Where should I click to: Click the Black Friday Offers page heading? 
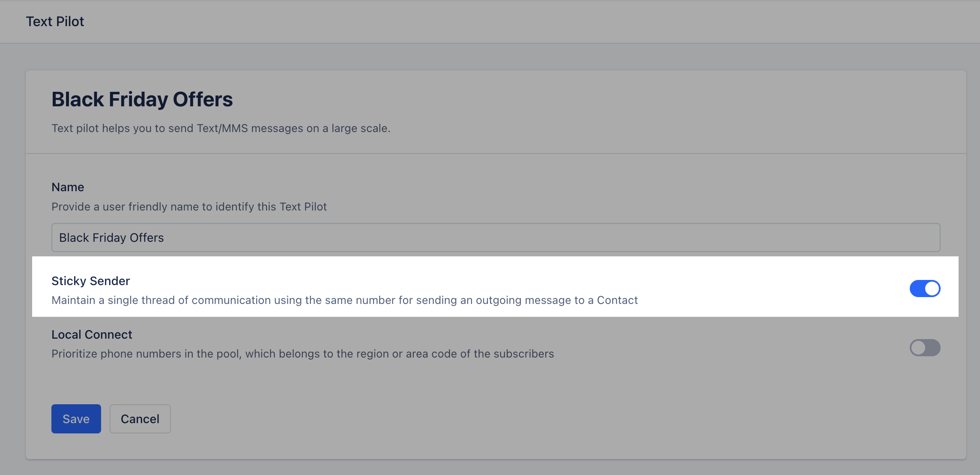[x=142, y=99]
